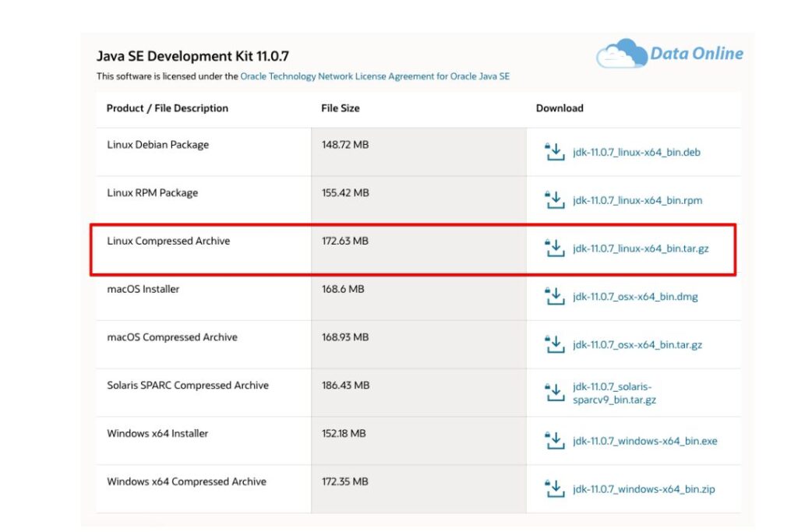Download jdk-11.0.7_solaris-sparcv9_bin.tar.gz link
Image resolution: width=798 pixels, height=532 pixels.
tap(614, 393)
